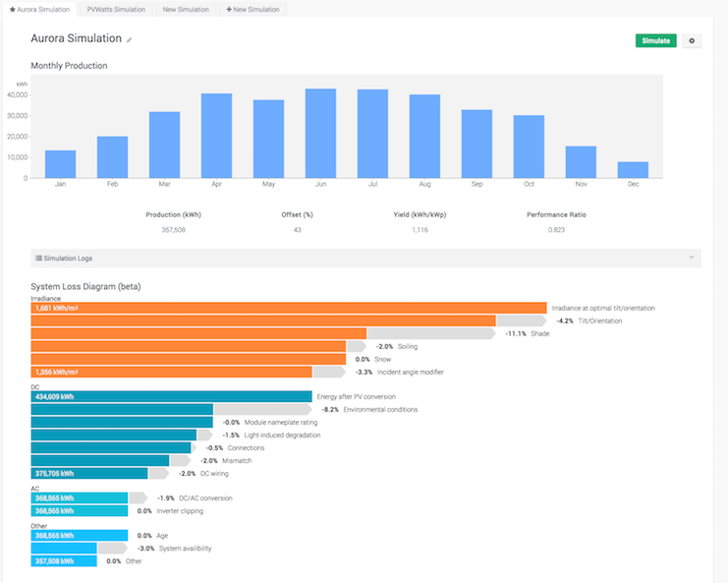Click the star icon in the Aurora Simulation tab
The height and width of the screenshot is (583, 728).
click(13, 9)
